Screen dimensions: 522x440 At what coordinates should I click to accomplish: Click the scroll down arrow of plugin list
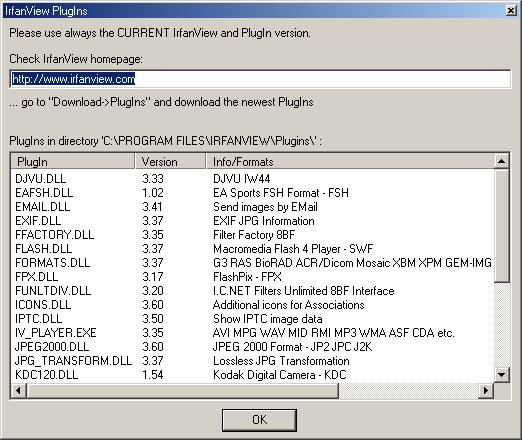click(501, 375)
